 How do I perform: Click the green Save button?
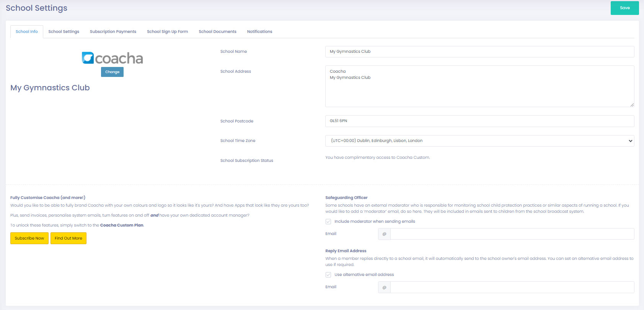[x=624, y=8]
